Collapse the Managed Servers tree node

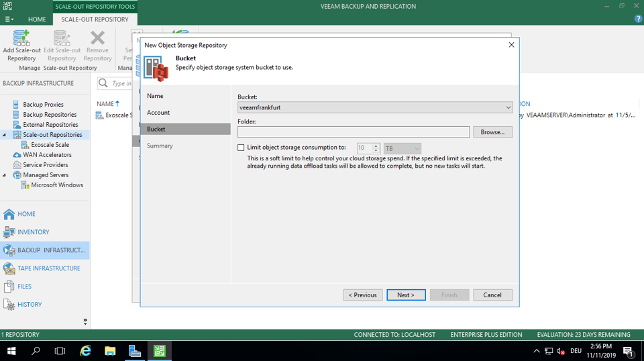point(5,175)
